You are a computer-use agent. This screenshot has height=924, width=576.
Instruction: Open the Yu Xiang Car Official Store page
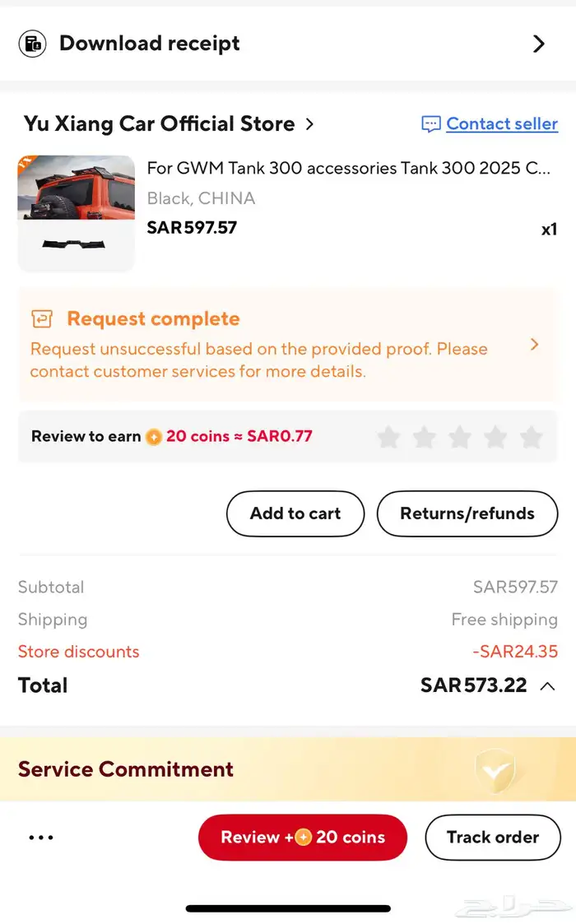161,123
